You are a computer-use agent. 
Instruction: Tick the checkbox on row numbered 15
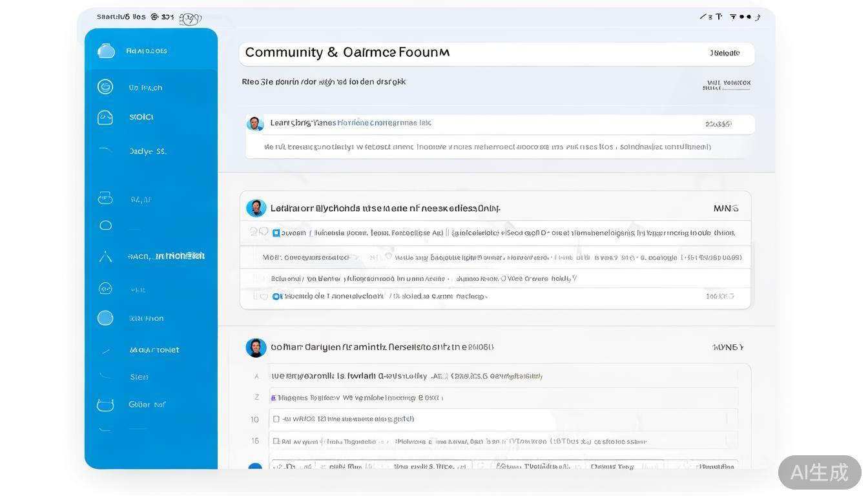coord(276,442)
